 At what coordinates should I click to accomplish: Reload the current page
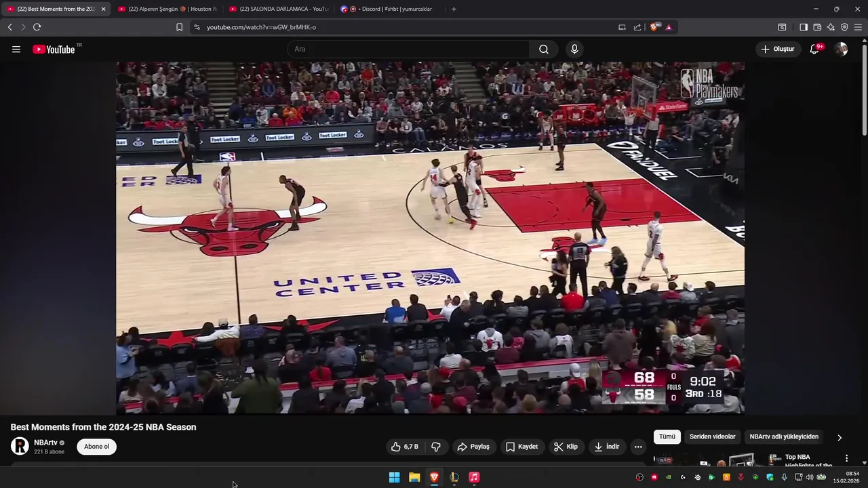[x=37, y=27]
